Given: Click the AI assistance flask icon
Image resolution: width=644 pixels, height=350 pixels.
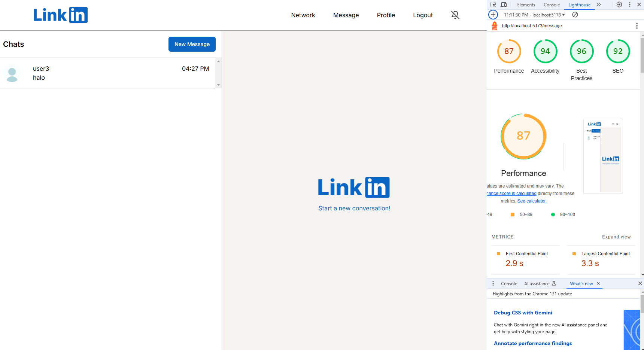Looking at the screenshot, I should click(x=554, y=283).
